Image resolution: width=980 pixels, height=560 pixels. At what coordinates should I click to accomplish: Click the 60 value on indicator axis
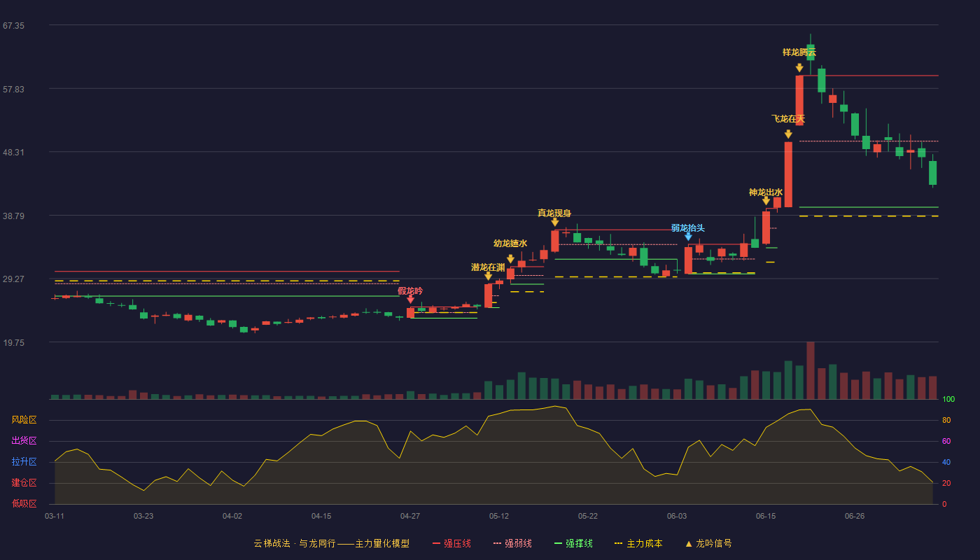coord(946,441)
